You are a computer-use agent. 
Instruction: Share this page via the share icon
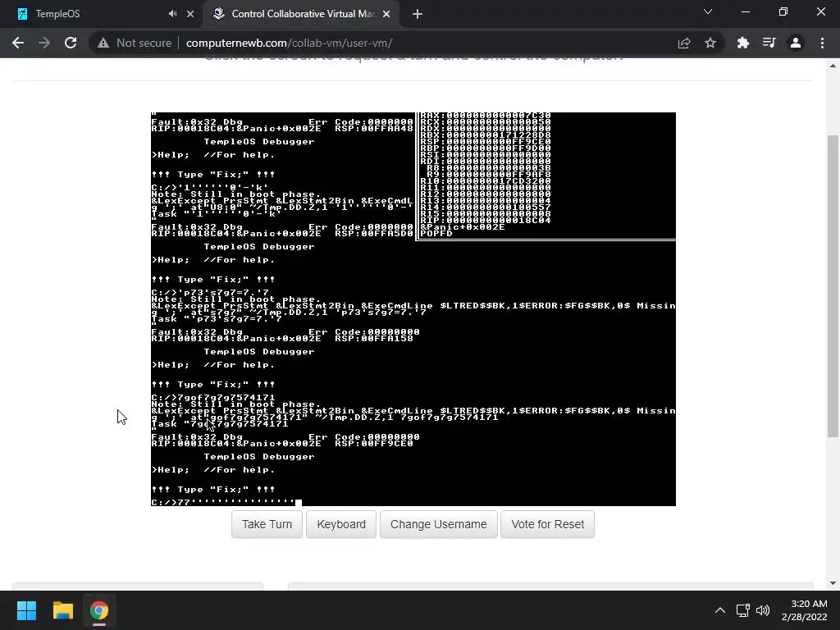(684, 43)
